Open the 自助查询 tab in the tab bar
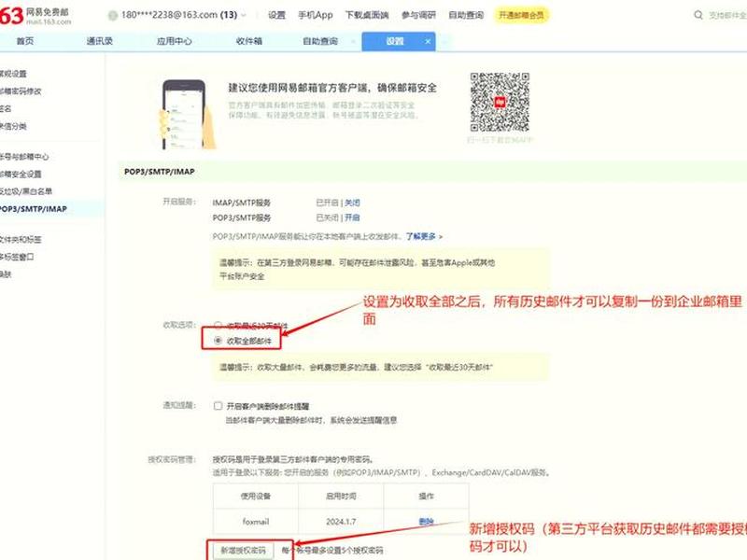This screenshot has width=747, height=560. pyautogui.click(x=320, y=41)
